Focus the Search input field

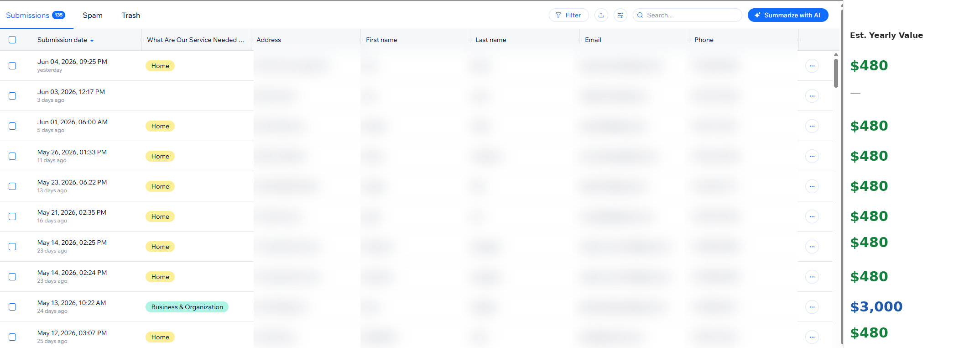click(x=687, y=15)
